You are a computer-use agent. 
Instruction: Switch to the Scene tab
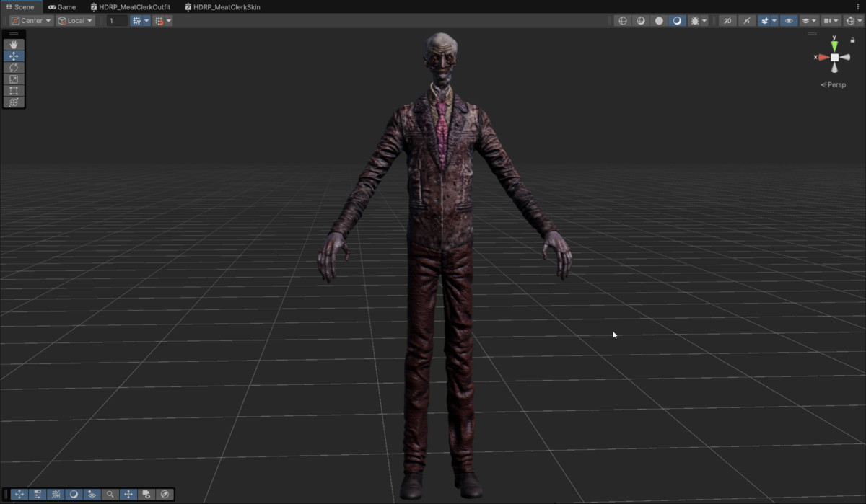pyautogui.click(x=20, y=6)
